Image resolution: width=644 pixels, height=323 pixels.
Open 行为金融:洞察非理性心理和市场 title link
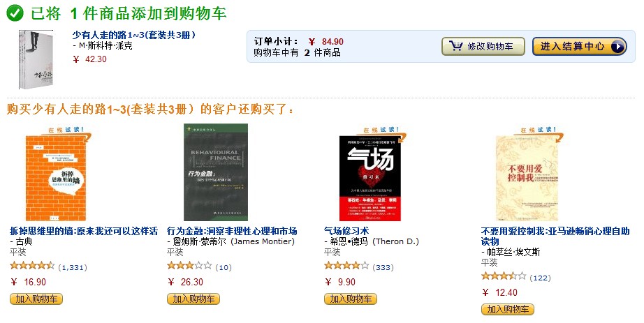click(x=232, y=231)
